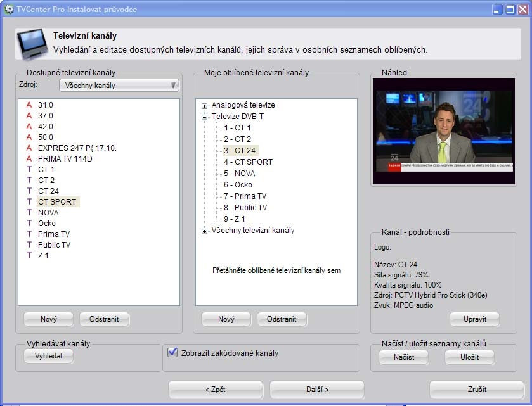The height and width of the screenshot is (406, 532).
Task: Select favorite 2 - CT 2
Action: point(237,139)
